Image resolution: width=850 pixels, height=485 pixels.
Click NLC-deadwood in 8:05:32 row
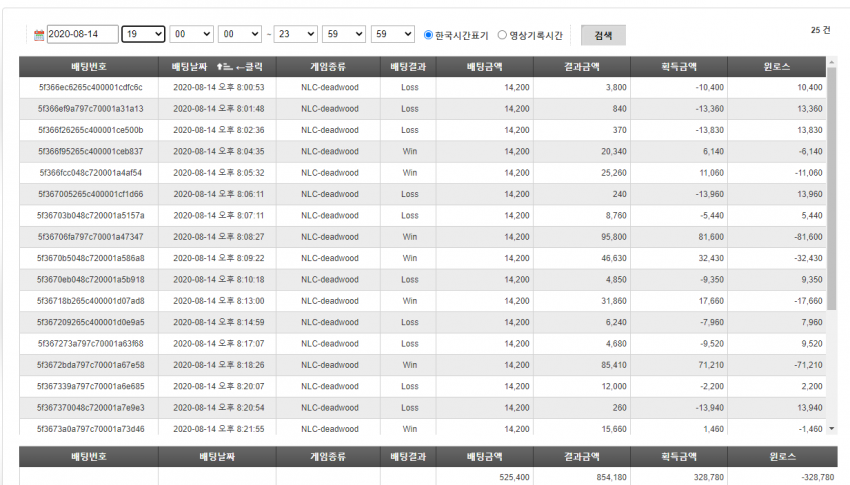point(330,173)
